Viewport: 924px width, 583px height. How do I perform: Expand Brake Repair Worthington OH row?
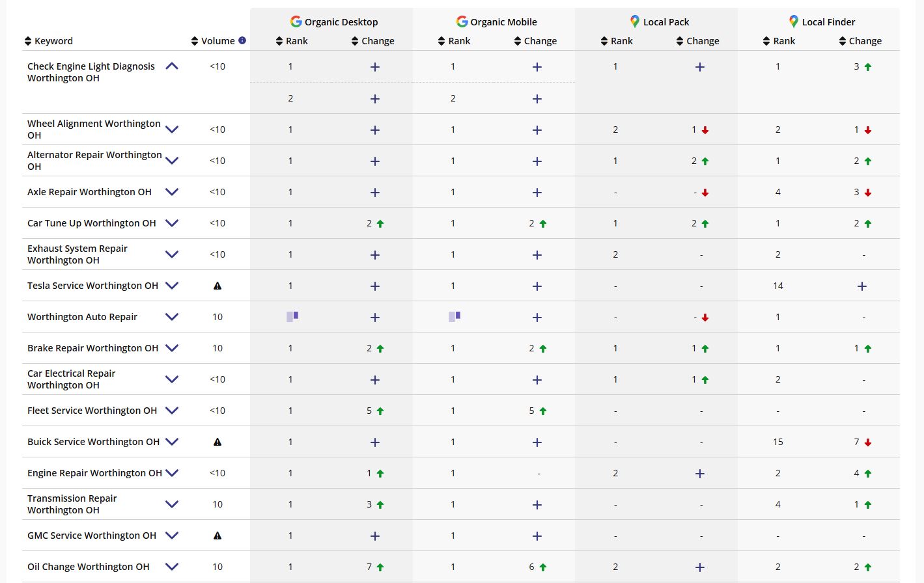(x=172, y=348)
